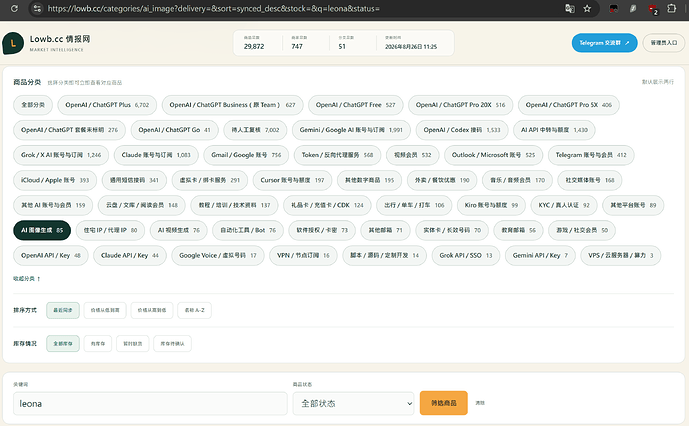Screen dimensions: 689x426
Task: Filter by 暂时缺货 stock
Action: click(133, 344)
